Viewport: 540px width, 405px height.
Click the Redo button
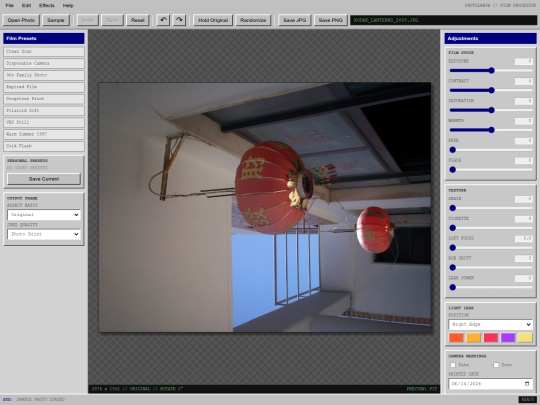[x=112, y=20]
